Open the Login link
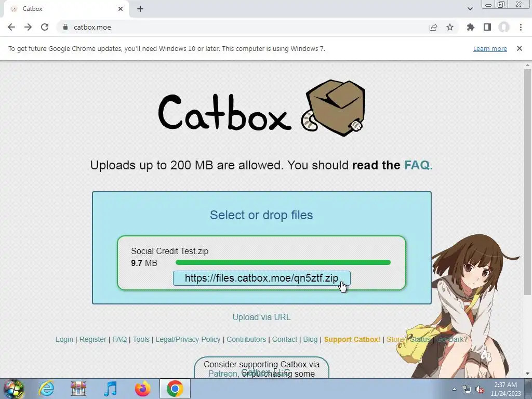The height and width of the screenshot is (399, 532). pyautogui.click(x=64, y=339)
